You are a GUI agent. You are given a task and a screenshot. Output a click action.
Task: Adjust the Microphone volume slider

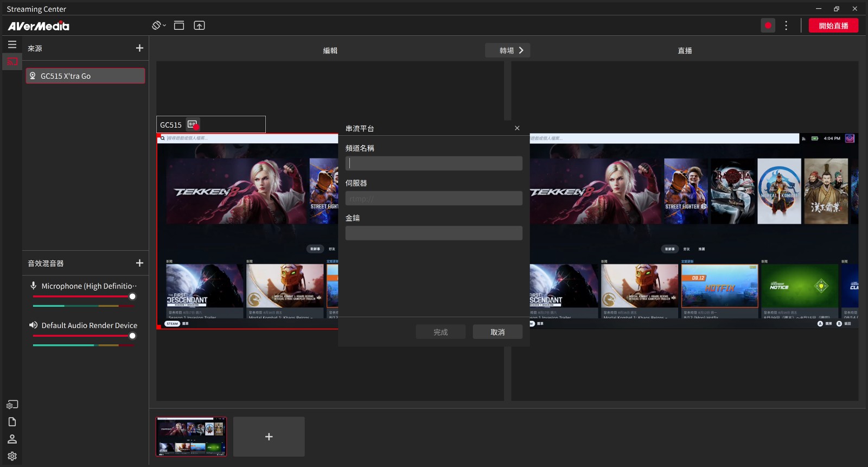[x=84, y=296]
